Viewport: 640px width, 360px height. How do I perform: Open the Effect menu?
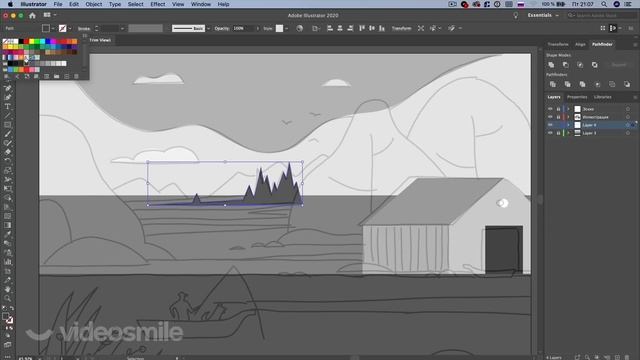pyautogui.click(x=158, y=4)
